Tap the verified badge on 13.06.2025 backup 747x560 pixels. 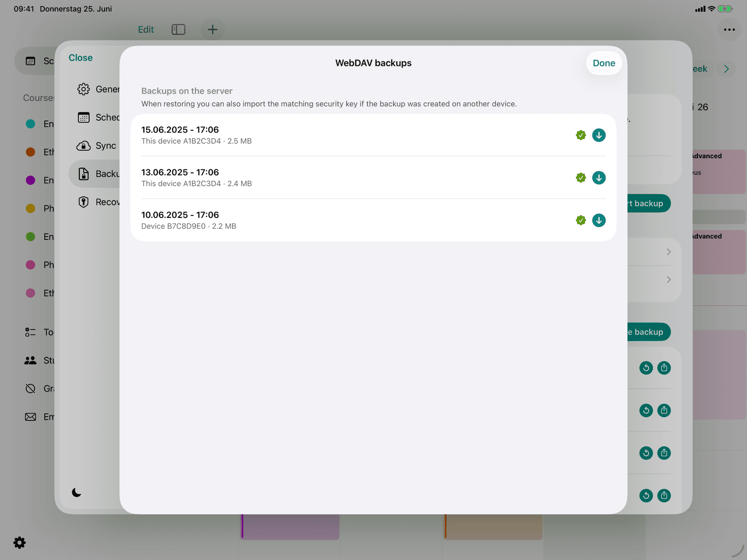tap(581, 178)
